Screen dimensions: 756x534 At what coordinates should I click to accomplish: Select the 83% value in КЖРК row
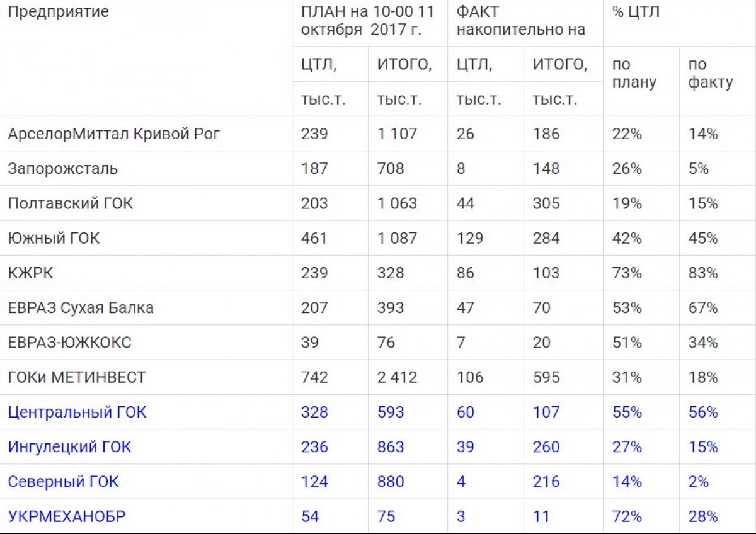[703, 273]
